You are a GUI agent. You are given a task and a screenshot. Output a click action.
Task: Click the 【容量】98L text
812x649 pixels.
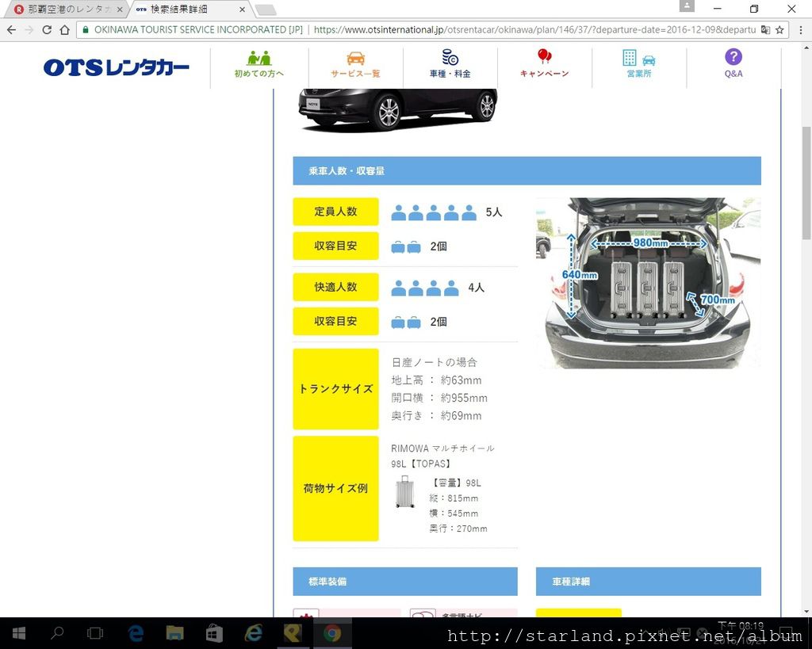pos(455,483)
